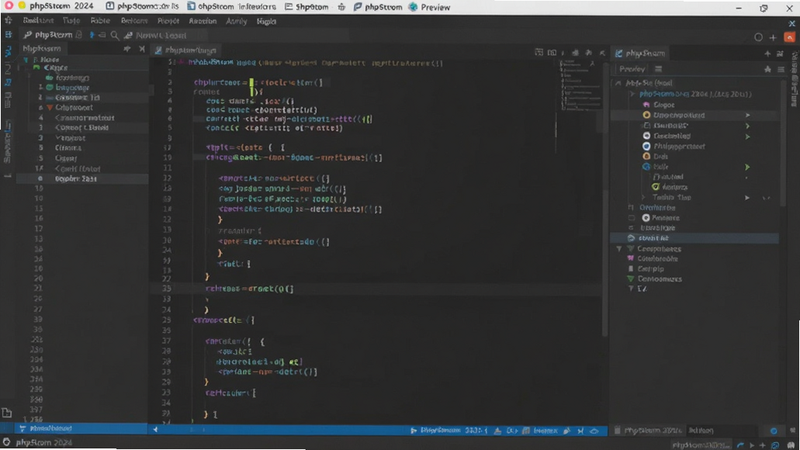Click the magnifier search icon in the toolbar
800x450 pixels.
coord(115,35)
